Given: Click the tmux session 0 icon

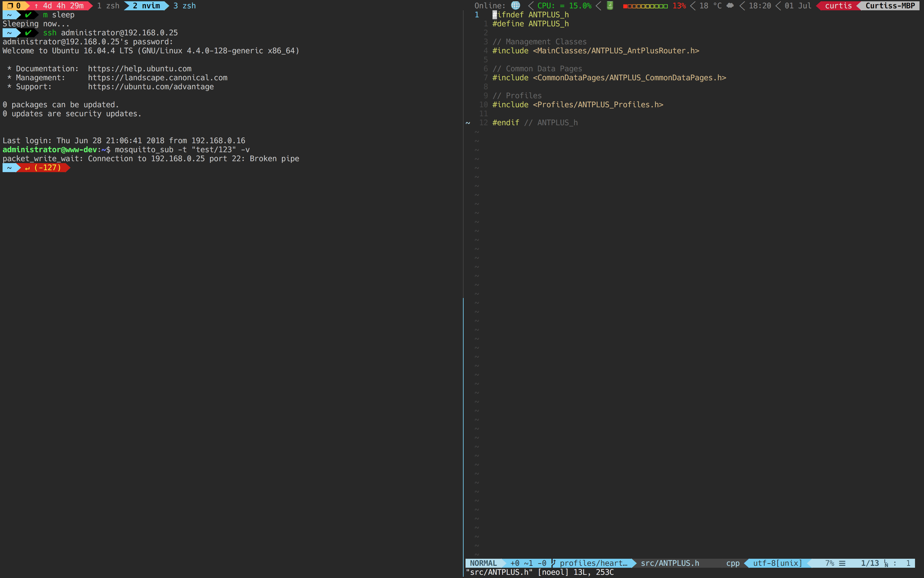Looking at the screenshot, I should click(x=10, y=6).
